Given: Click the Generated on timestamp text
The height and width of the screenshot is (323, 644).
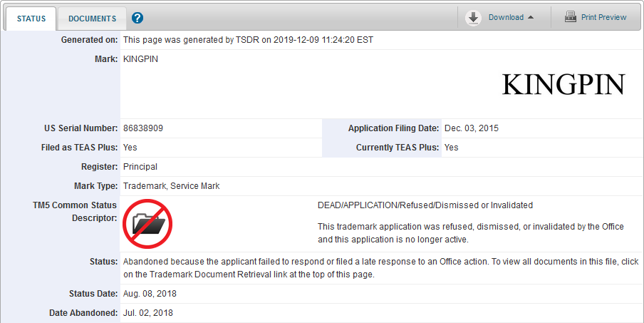Looking at the screenshot, I should (x=248, y=40).
